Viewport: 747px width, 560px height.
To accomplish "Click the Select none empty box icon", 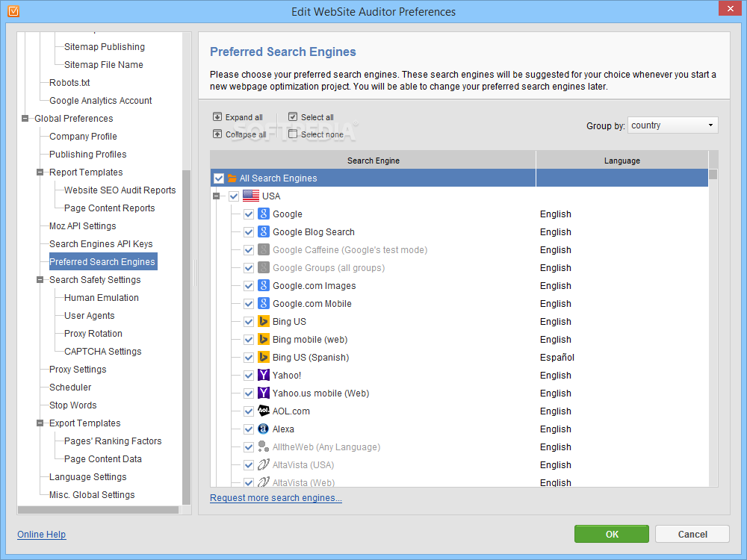I will point(293,134).
